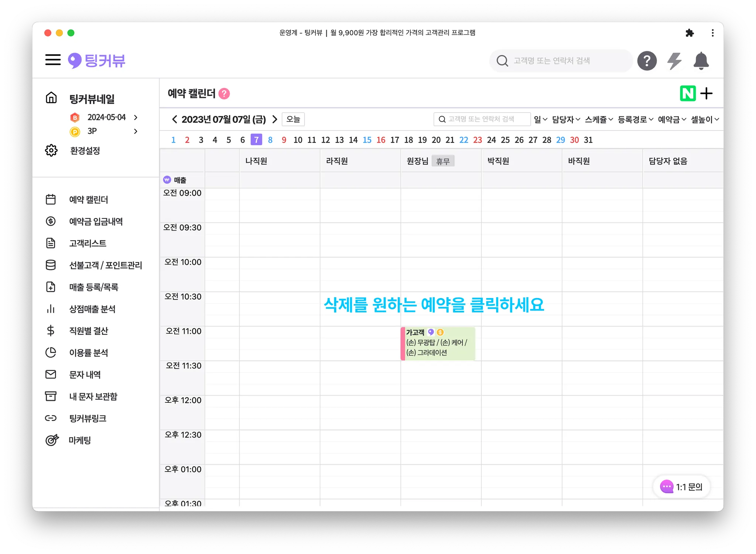Image resolution: width=756 pixels, height=554 pixels.
Task: Go to next day arrow
Action: coord(275,119)
